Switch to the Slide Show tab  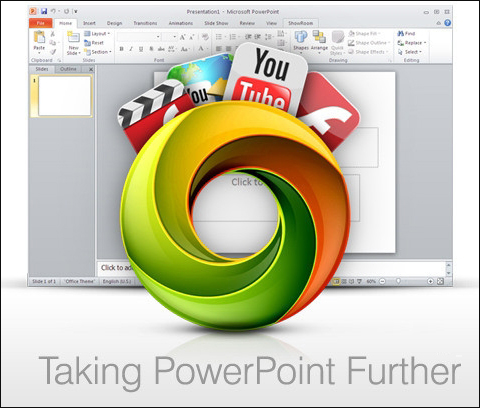(216, 23)
